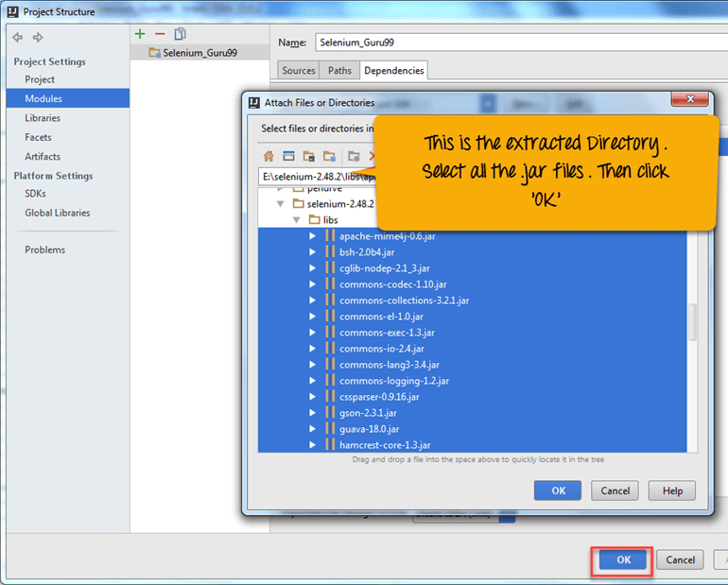Viewport: 728px width, 585px height.
Task: Click the forward arrow navigation icon
Action: coord(38,38)
